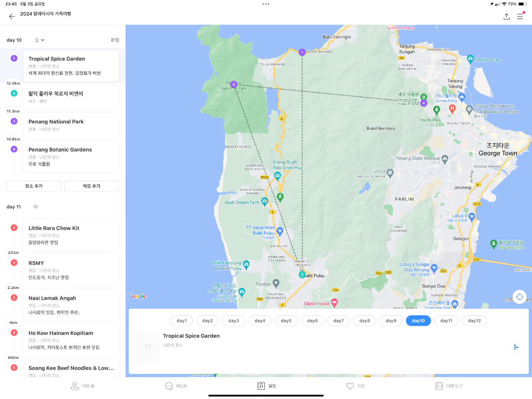The image size is (532, 399).
Task: Select Lotus's Sungai Dua pin
Action: click(x=434, y=268)
